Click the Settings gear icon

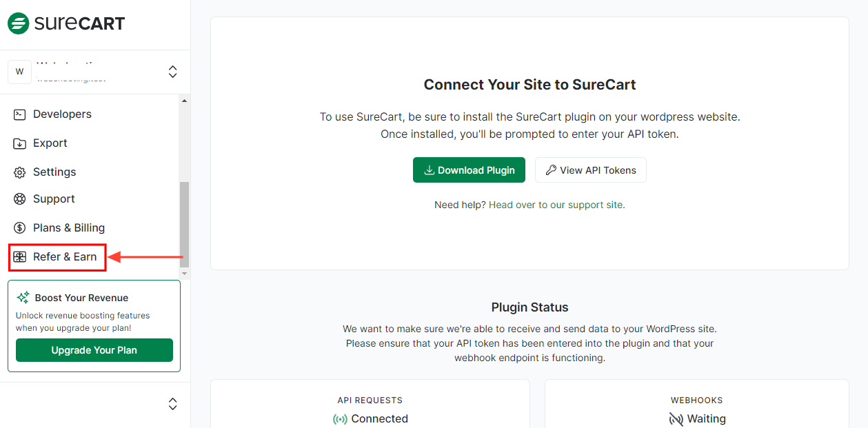click(x=20, y=172)
